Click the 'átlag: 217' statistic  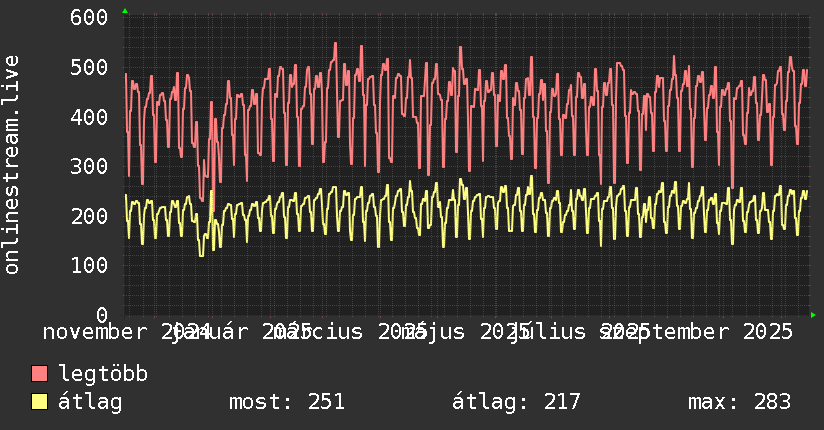[x=516, y=402]
